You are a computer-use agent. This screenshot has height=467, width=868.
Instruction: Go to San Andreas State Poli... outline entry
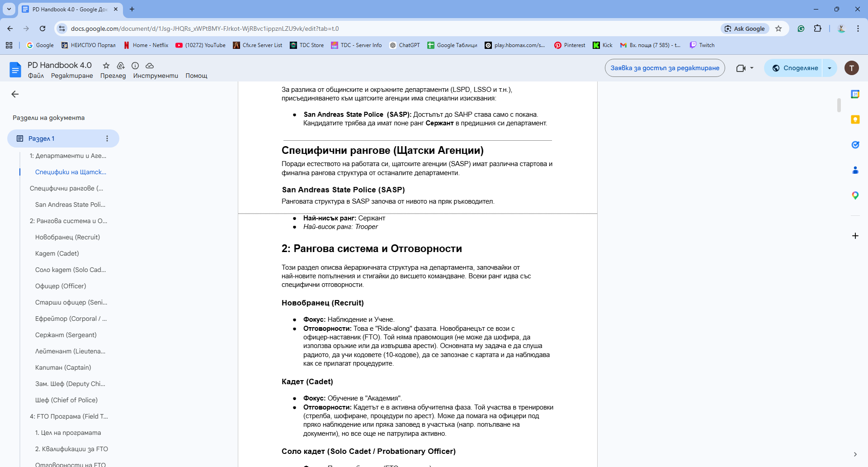tap(70, 205)
